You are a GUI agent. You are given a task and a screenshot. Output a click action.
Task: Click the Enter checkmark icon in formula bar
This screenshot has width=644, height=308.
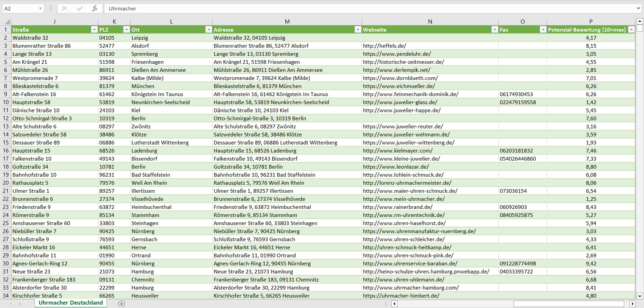click(x=80, y=8)
